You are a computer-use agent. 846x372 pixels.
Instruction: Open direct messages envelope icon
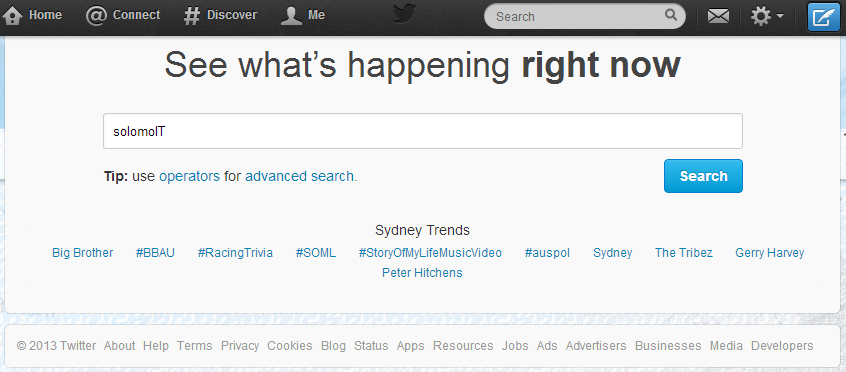point(718,17)
